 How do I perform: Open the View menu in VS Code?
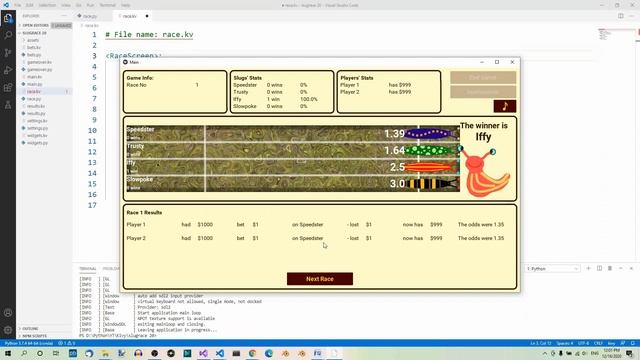[66, 5]
